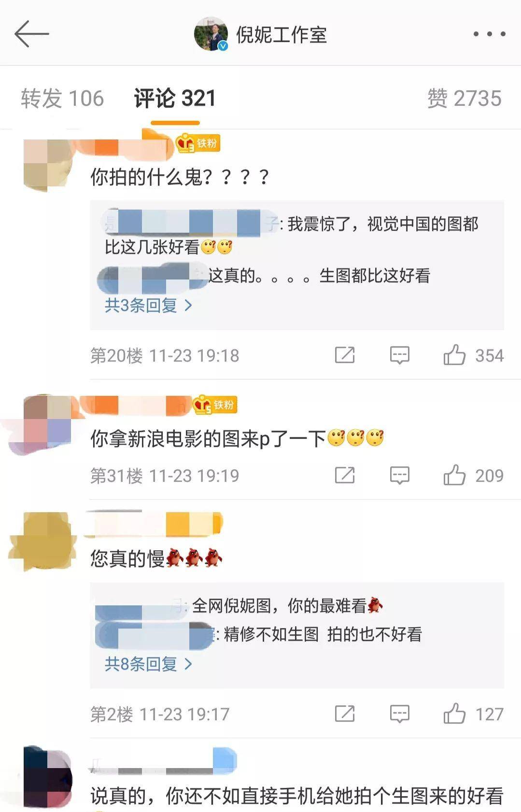Image resolution: width=521 pixels, height=812 pixels.
Task: Open the 倪妮工作室 title link
Action: (282, 35)
